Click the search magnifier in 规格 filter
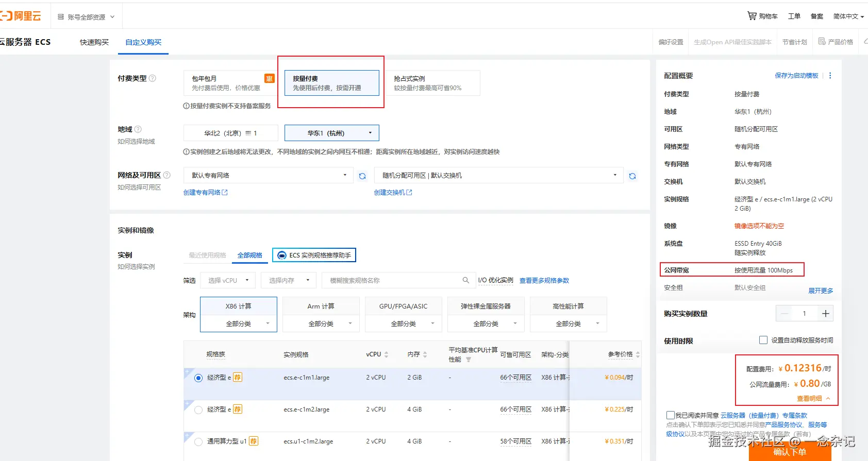The width and height of the screenshot is (868, 461). point(466,280)
